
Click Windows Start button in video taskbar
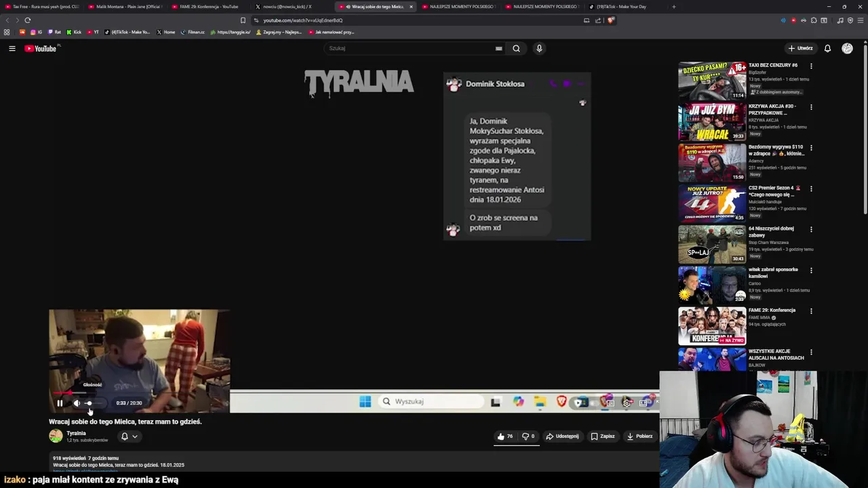(365, 401)
